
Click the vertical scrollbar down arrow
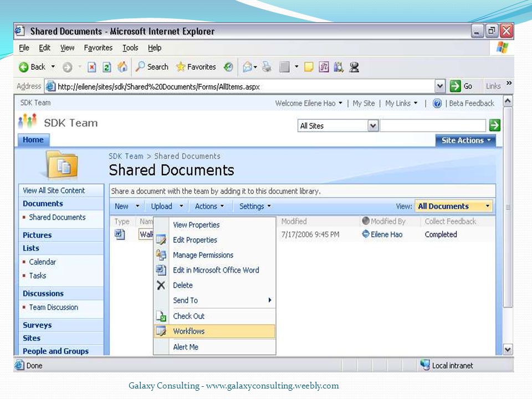[x=508, y=349]
